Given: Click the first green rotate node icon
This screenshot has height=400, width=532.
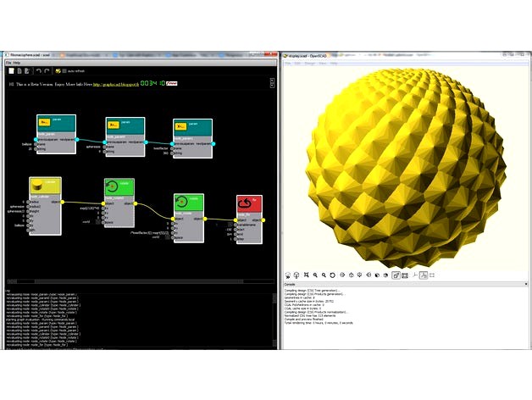Looking at the screenshot, I should click(x=114, y=186).
